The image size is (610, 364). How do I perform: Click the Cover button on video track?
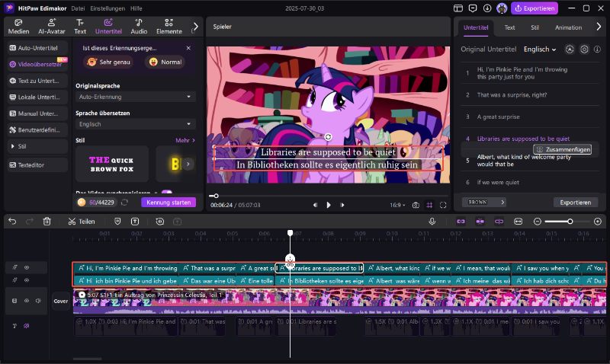click(x=61, y=301)
